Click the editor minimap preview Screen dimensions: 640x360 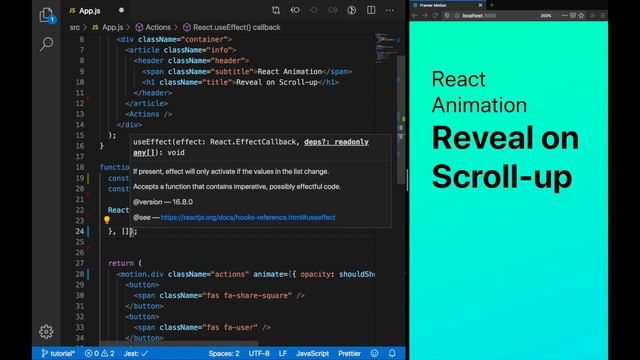pos(386,48)
